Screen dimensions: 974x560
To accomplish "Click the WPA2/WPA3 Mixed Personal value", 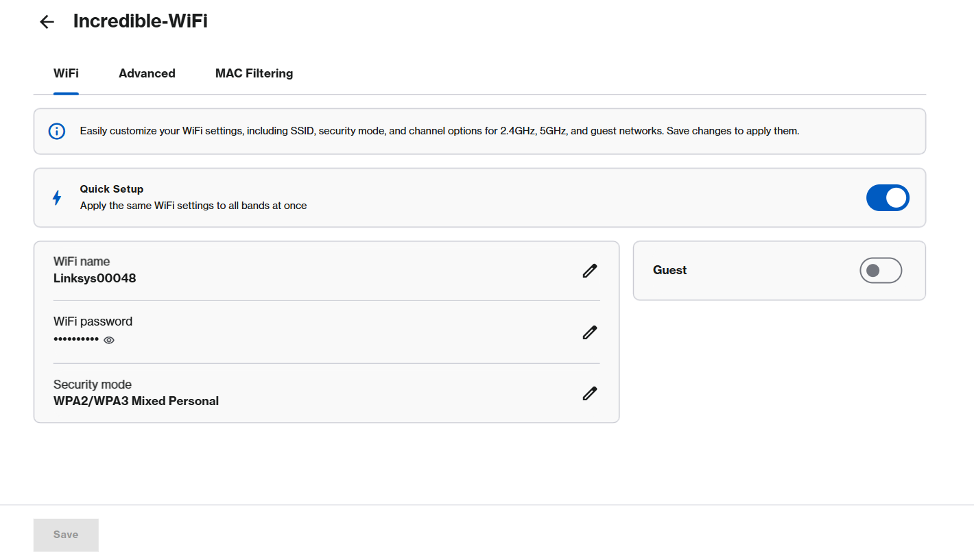I will pos(136,401).
